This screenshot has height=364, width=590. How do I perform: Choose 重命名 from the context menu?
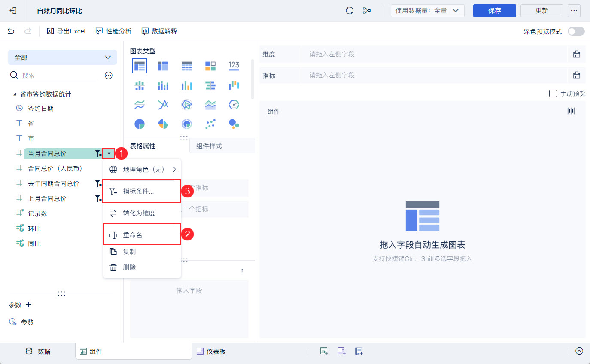click(x=142, y=235)
